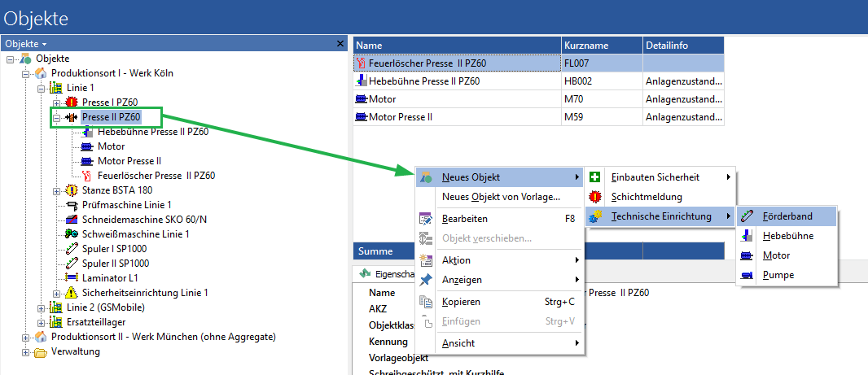Viewport: 868px width, 375px height.
Task: Close the Objekte tree panel
Action: (340, 44)
